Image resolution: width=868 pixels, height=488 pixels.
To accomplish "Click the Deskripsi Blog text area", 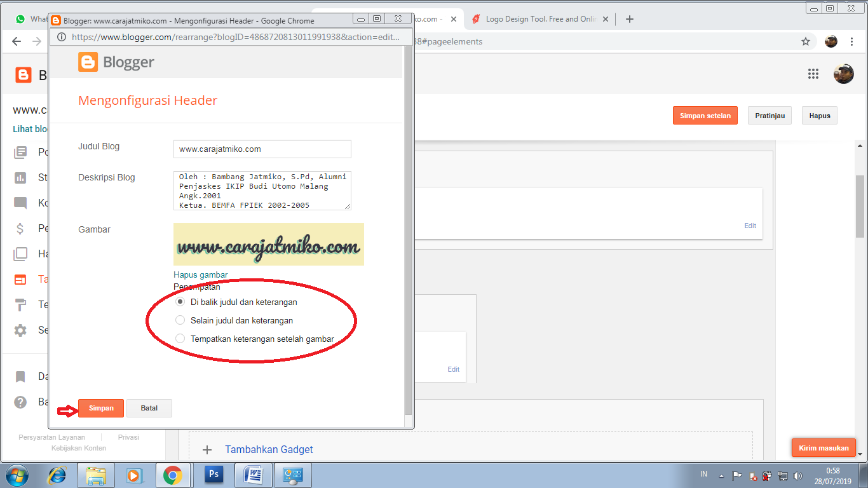I will (262, 190).
